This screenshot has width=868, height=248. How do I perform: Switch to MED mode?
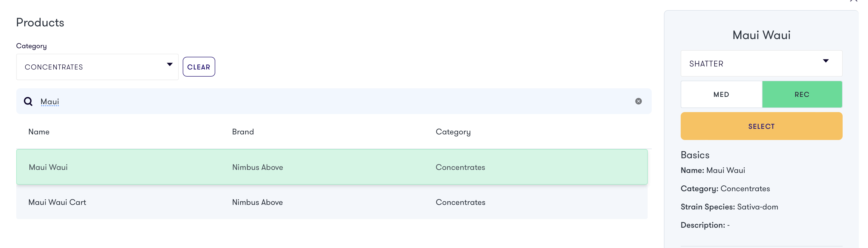tap(721, 94)
